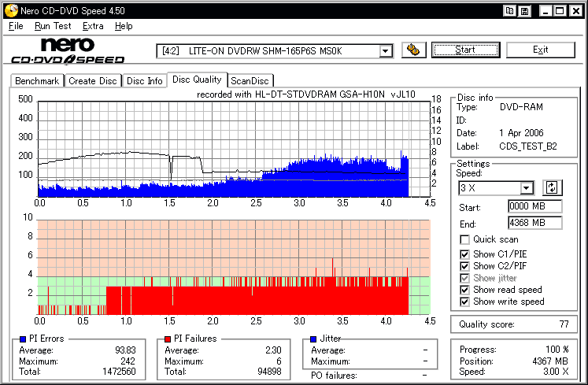This screenshot has height=385, width=588.
Task: Expand the drive selection dropdown arrow
Action: (385, 51)
